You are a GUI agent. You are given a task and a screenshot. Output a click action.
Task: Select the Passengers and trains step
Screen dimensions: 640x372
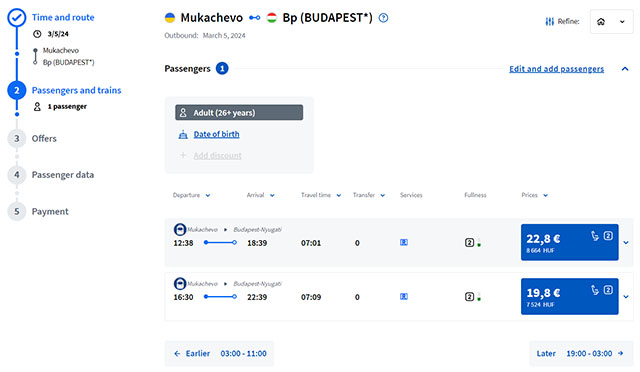pos(76,90)
